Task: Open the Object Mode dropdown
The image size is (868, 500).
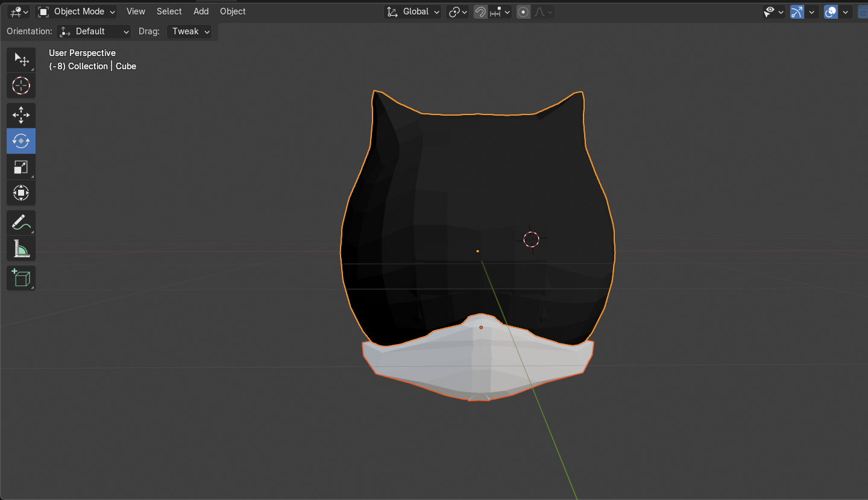Action: [x=76, y=11]
